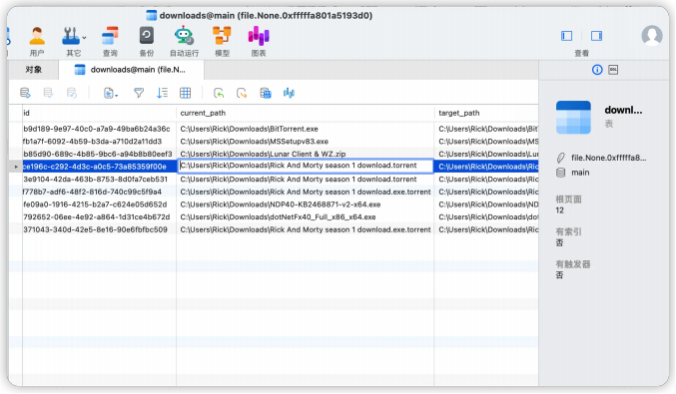Switch to the 对象 (Objects) tab

click(34, 70)
